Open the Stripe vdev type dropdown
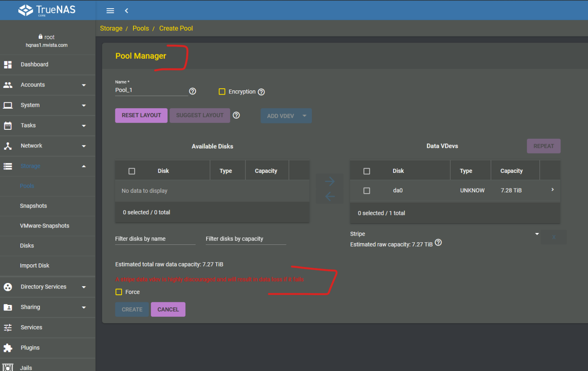588x371 pixels. tap(444, 234)
